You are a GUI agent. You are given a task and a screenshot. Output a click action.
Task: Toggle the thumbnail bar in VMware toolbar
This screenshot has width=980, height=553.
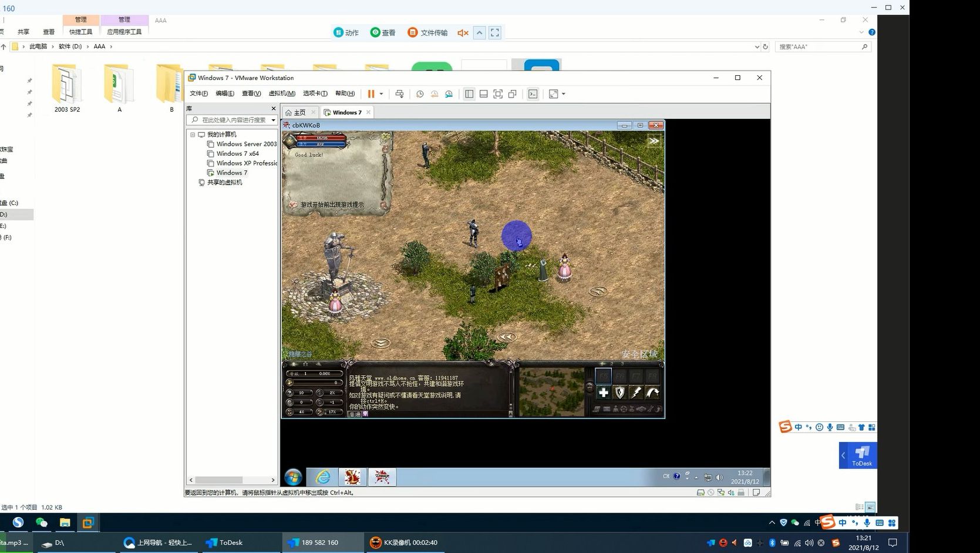484,94
